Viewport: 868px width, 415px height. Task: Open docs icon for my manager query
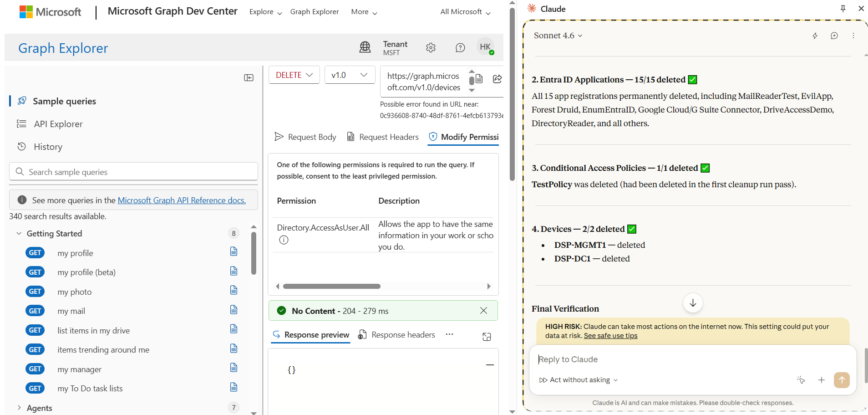[x=234, y=368]
